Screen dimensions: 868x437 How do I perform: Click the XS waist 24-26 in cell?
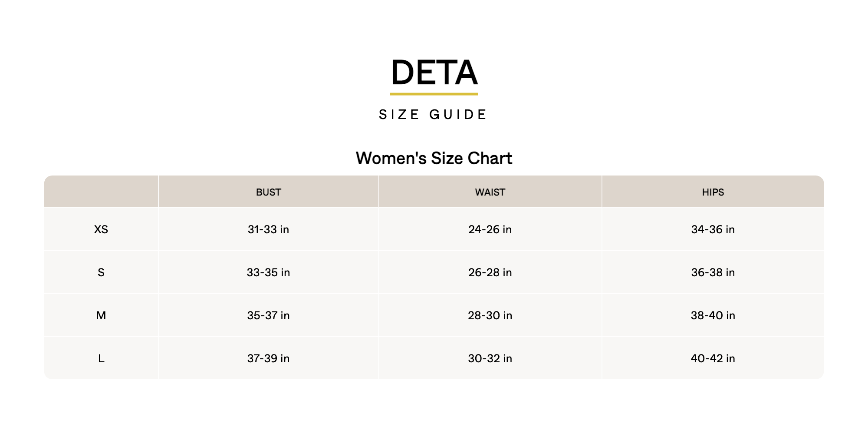click(490, 229)
